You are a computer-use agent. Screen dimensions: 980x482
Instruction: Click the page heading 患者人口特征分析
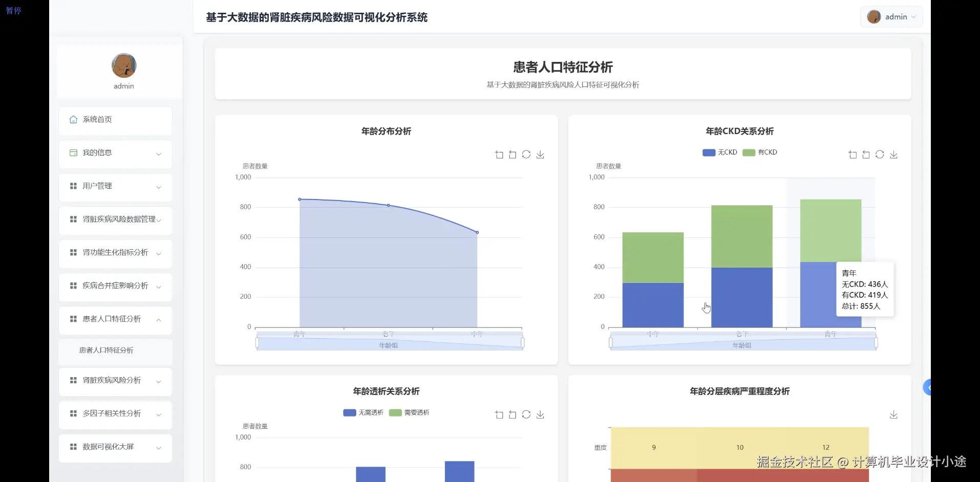[563, 67]
